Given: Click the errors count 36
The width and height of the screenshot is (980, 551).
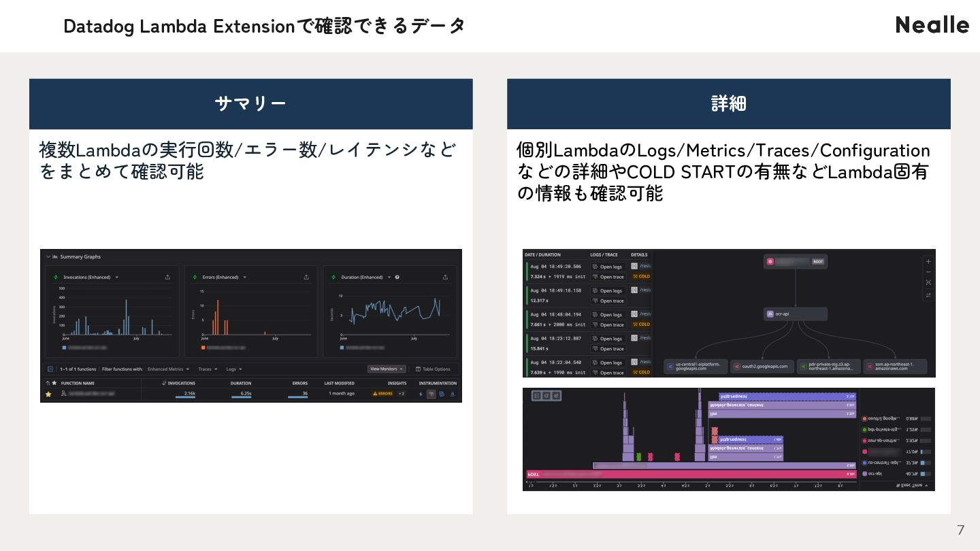Looking at the screenshot, I should (x=305, y=393).
